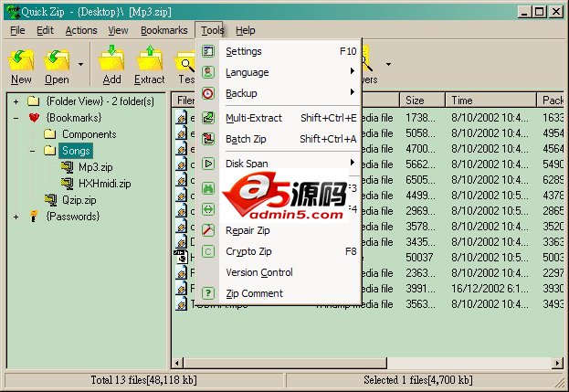Collapse the Songs folder node
The height and width of the screenshot is (392, 569).
33,151
